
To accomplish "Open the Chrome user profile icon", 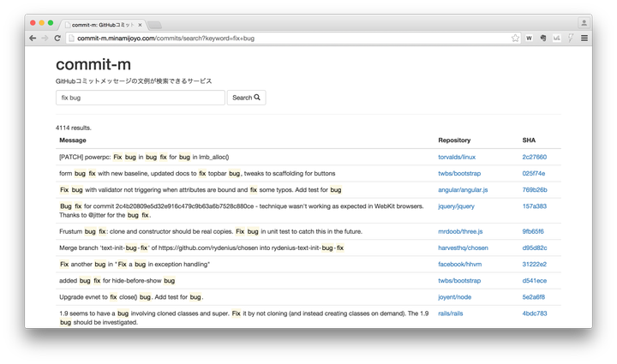I will pyautogui.click(x=584, y=23).
